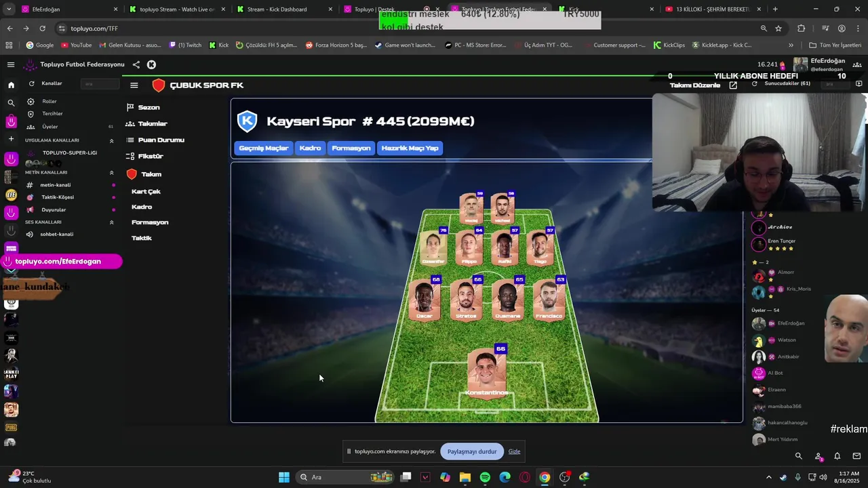Screen dimensions: 868x488
Task: Open TOPLUYO-SUPER-LİGİ app channel
Action: pos(70,152)
